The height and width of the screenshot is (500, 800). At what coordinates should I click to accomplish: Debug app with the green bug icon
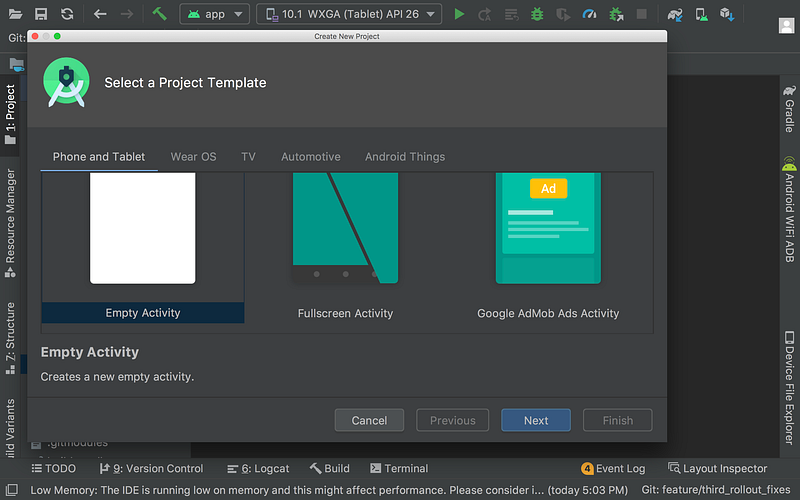[537, 14]
